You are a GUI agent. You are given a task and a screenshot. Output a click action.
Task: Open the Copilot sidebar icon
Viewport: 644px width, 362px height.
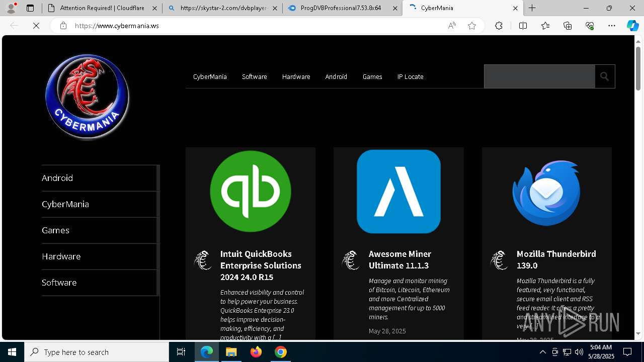pos(632,26)
